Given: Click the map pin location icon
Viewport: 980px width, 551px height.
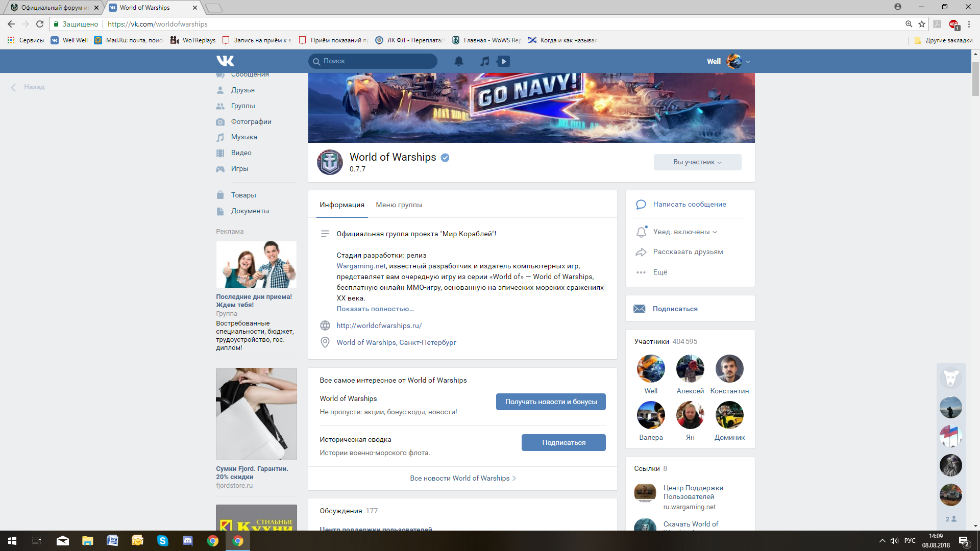Looking at the screenshot, I should (x=325, y=343).
